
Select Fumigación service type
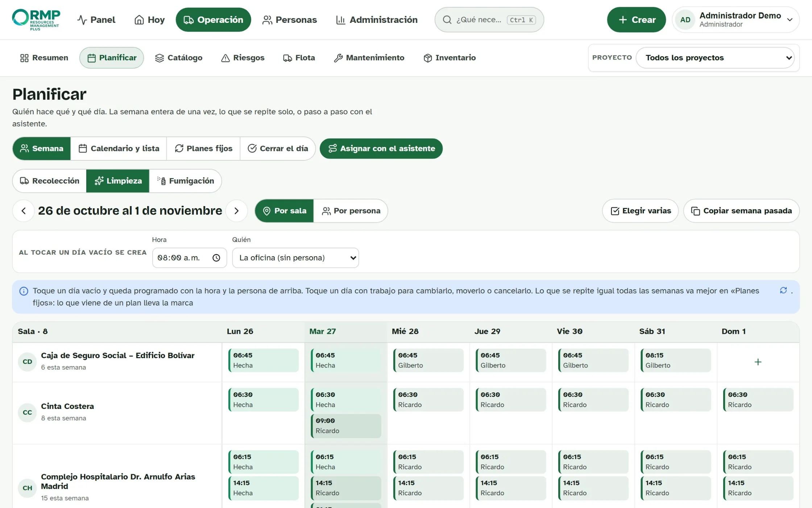click(186, 181)
